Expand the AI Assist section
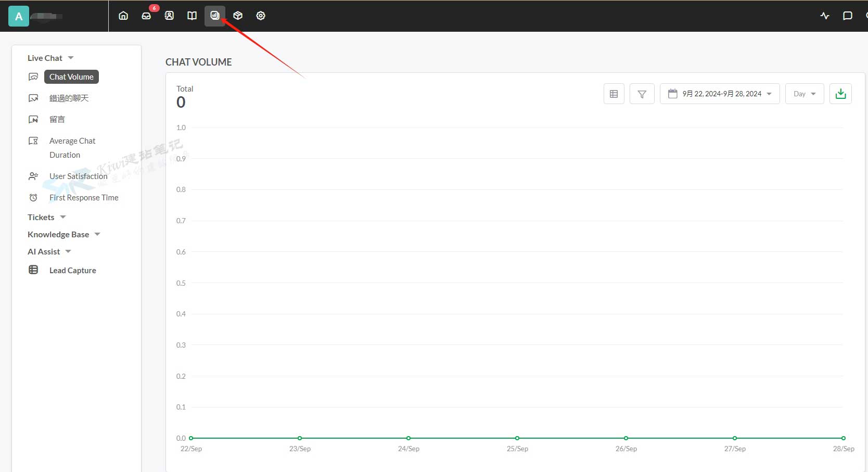The width and height of the screenshot is (868, 472). pyautogui.click(x=49, y=251)
